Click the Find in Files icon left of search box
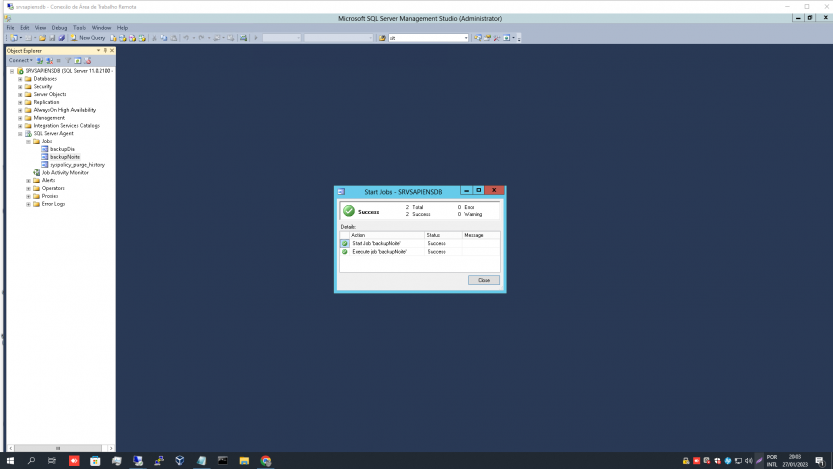 tap(382, 38)
